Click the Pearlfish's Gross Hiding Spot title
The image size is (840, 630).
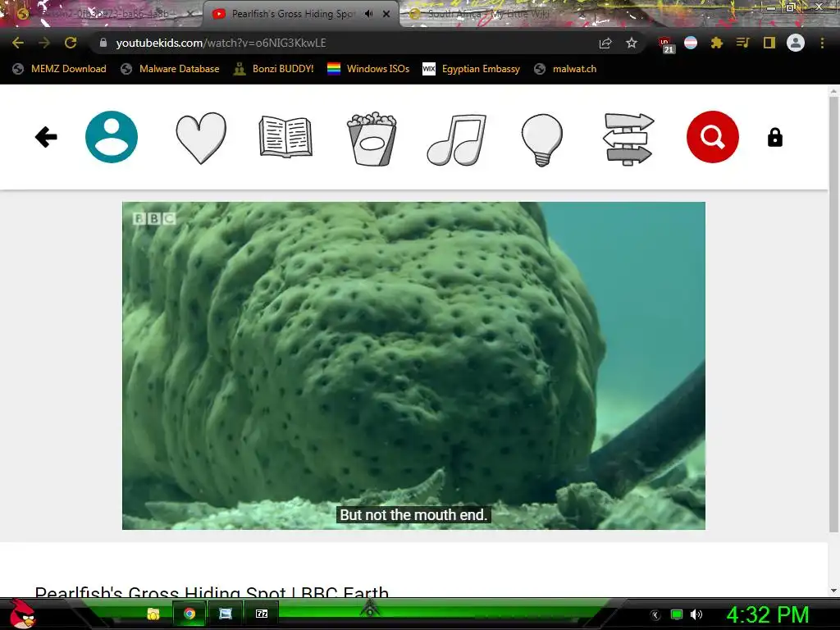click(x=212, y=592)
